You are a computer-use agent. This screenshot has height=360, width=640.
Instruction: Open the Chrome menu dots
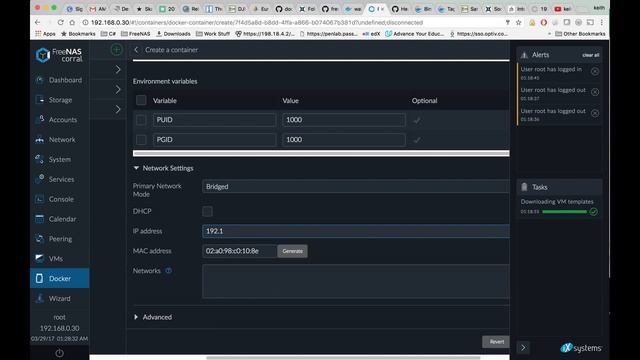pyautogui.click(x=602, y=22)
